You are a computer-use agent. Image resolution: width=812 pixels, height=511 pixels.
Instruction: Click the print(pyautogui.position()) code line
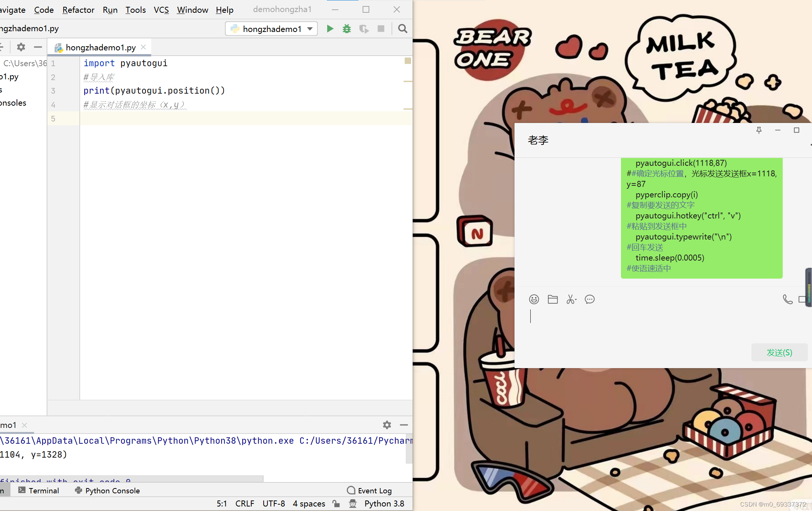click(x=154, y=91)
